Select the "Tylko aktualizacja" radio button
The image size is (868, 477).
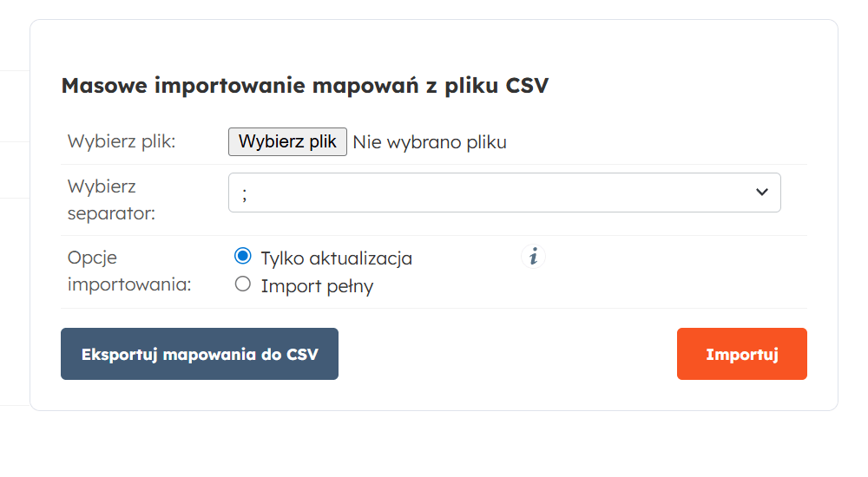pyautogui.click(x=243, y=257)
